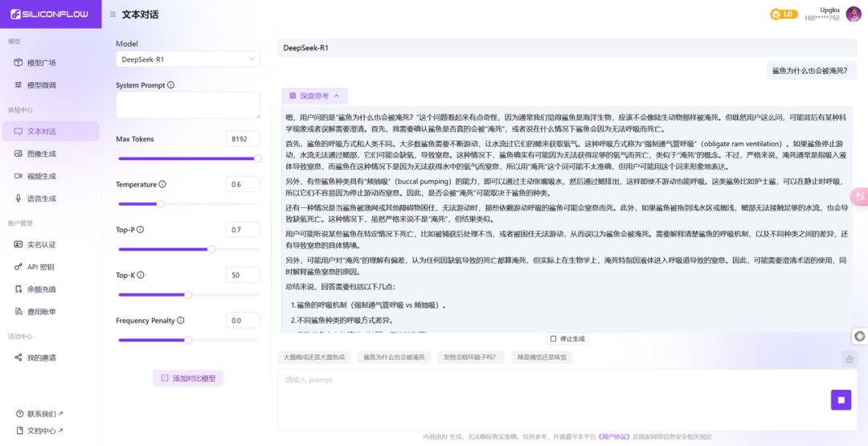Select 图像生成 in the sidebar
This screenshot has width=868, height=446.
pyautogui.click(x=41, y=153)
